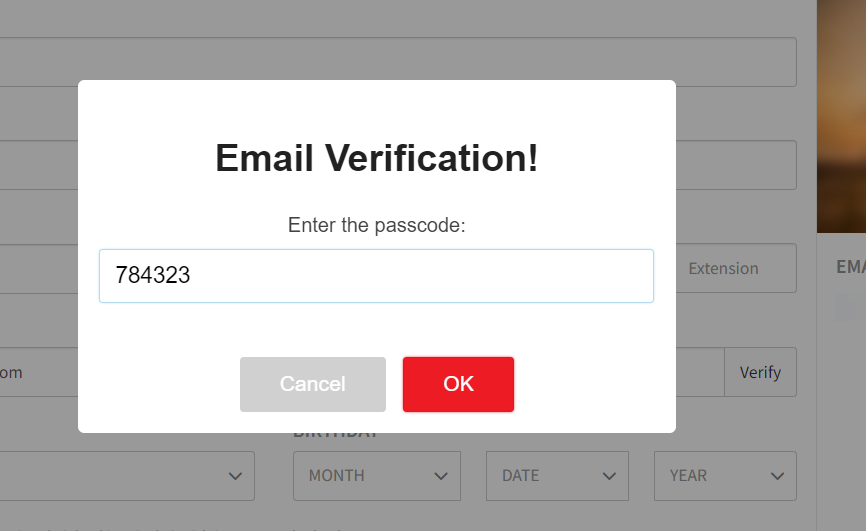Click the gray block beneath EMA heading

(x=850, y=306)
